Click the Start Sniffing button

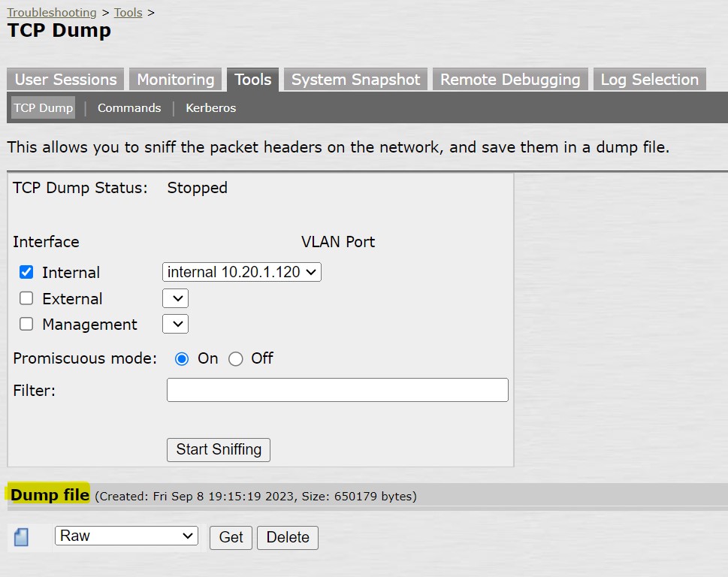tap(218, 449)
